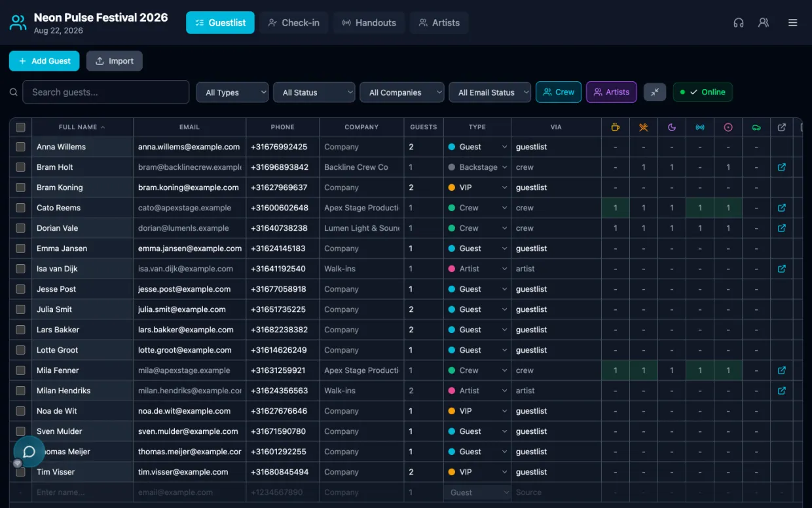This screenshot has width=812, height=508.
Task: Open the headphones support icon
Action: tap(739, 22)
